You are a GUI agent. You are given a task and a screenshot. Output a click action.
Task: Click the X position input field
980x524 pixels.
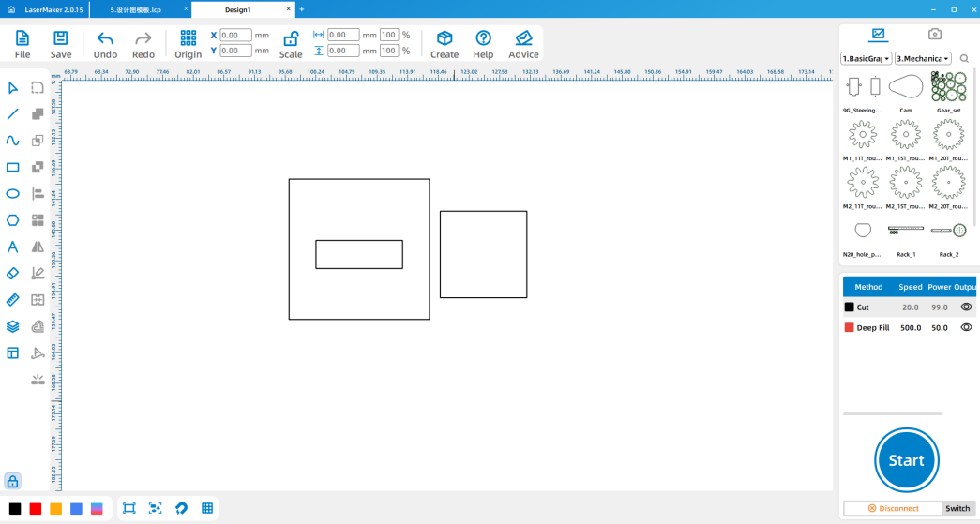(235, 35)
